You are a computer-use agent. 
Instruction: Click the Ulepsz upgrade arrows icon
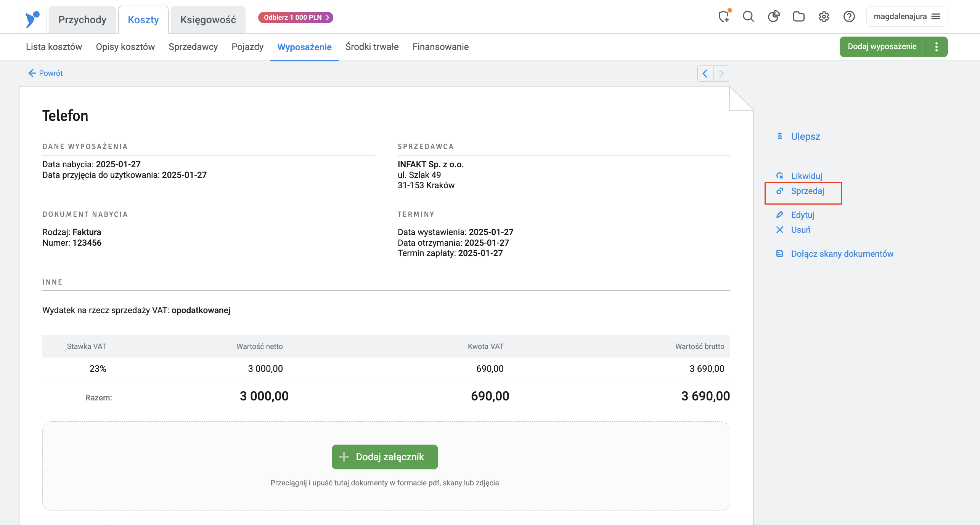(780, 136)
